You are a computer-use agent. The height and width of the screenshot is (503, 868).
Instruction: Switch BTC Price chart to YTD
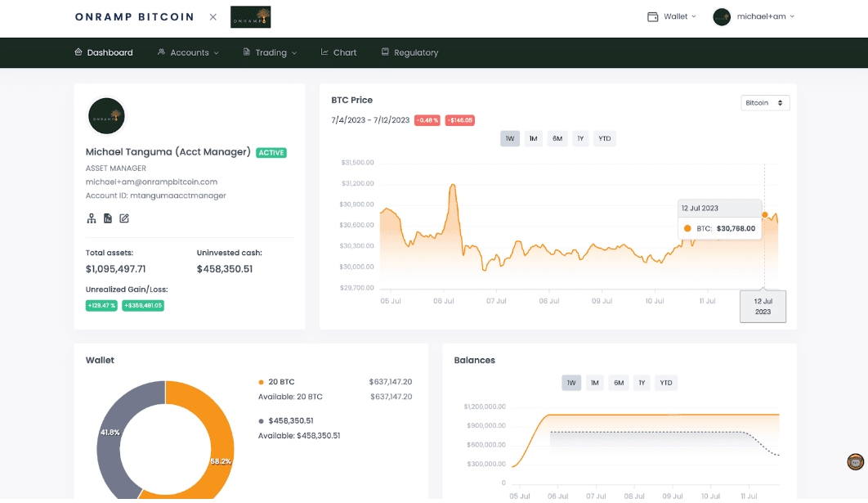point(604,139)
